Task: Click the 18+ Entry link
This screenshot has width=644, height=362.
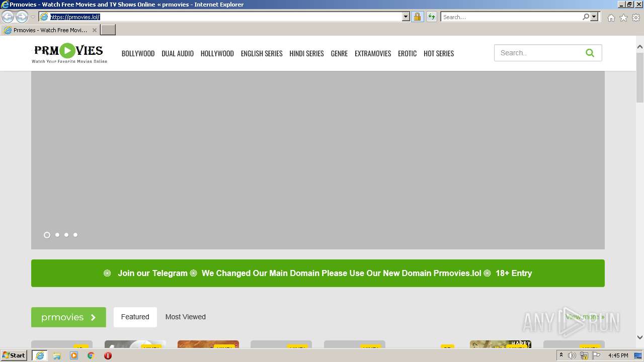Action: point(513,273)
